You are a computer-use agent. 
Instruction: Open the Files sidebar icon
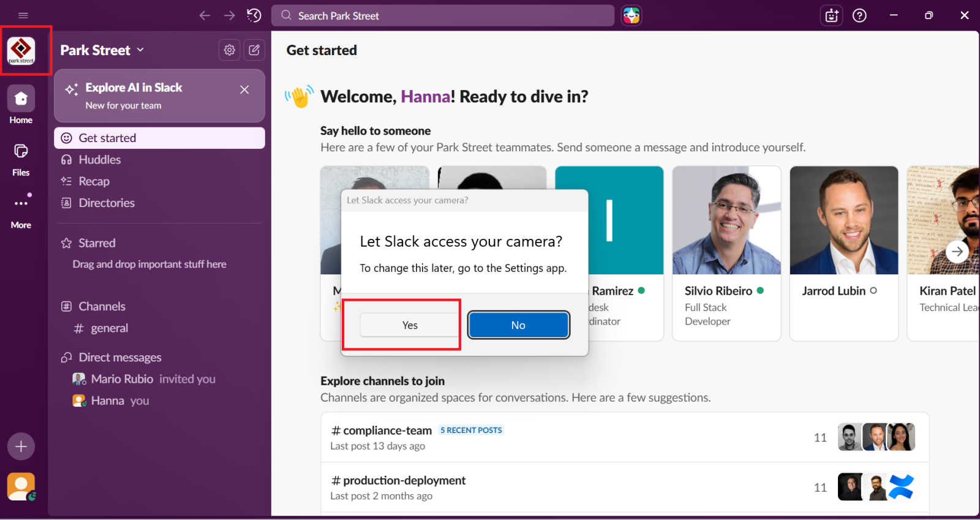(x=21, y=159)
